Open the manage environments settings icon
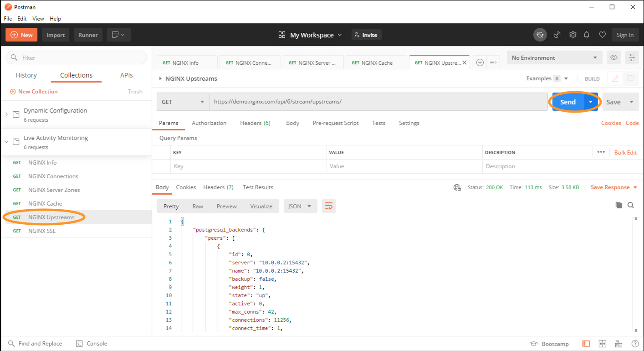644x351 pixels. (632, 57)
